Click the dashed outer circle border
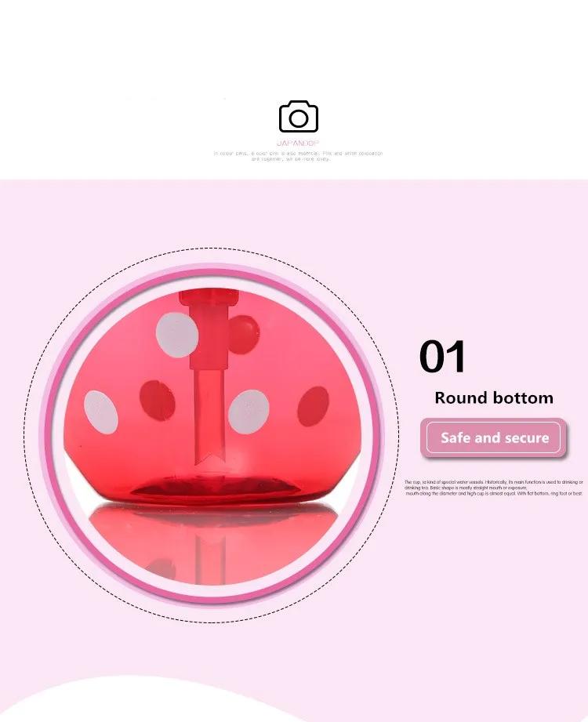Screen dimensions: 588x722 [x=212, y=249]
